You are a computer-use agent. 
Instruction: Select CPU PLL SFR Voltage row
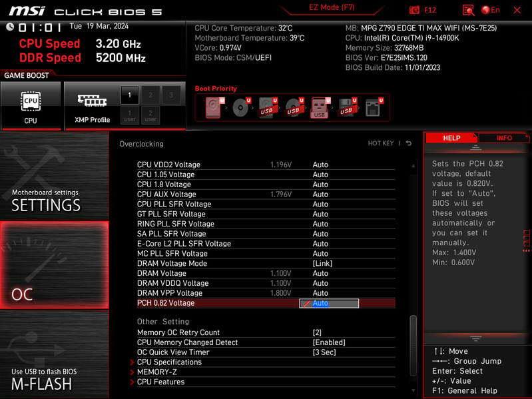click(266, 204)
